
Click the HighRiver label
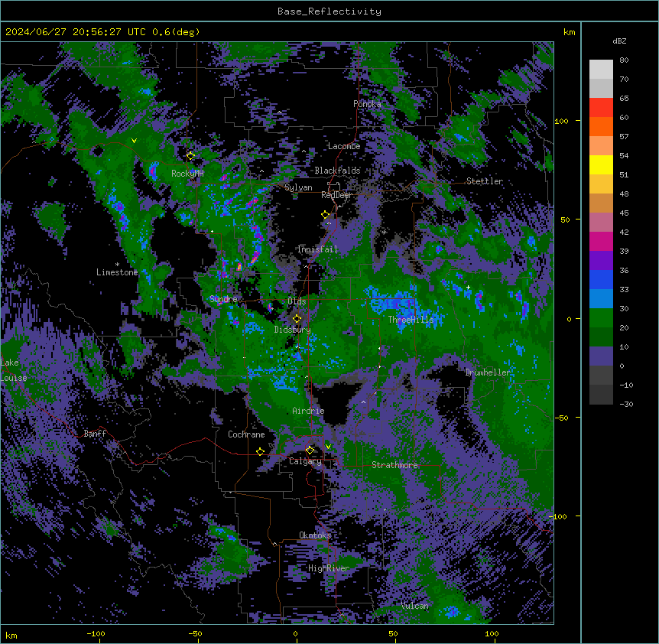pos(329,568)
